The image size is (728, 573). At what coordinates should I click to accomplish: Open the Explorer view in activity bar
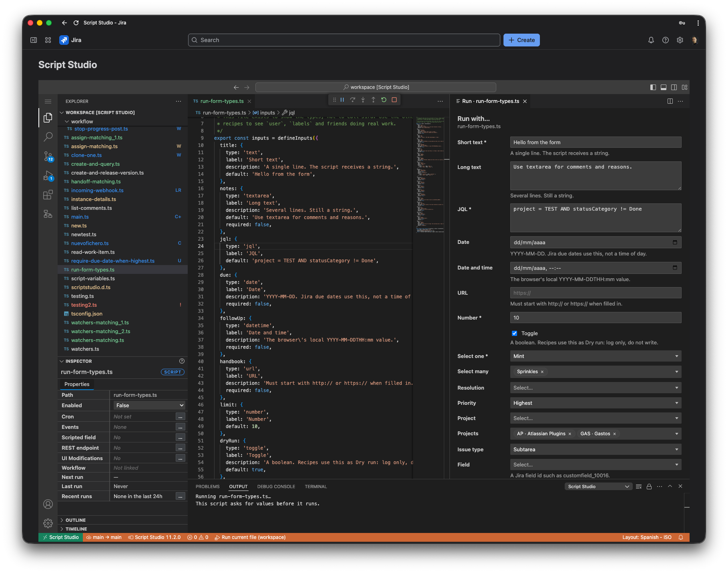48,118
